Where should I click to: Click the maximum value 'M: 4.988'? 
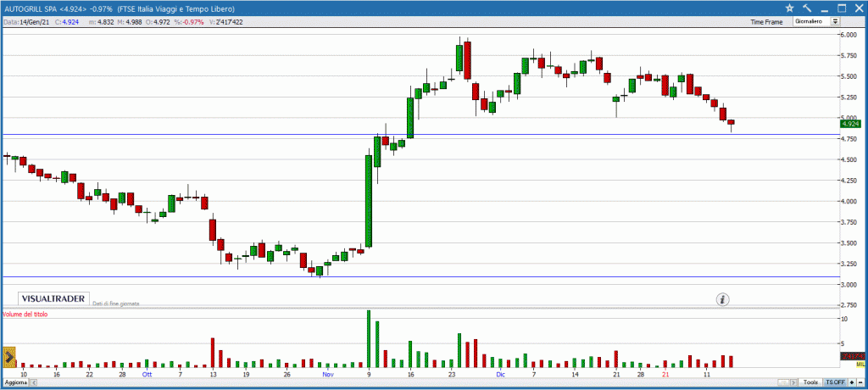pyautogui.click(x=131, y=22)
